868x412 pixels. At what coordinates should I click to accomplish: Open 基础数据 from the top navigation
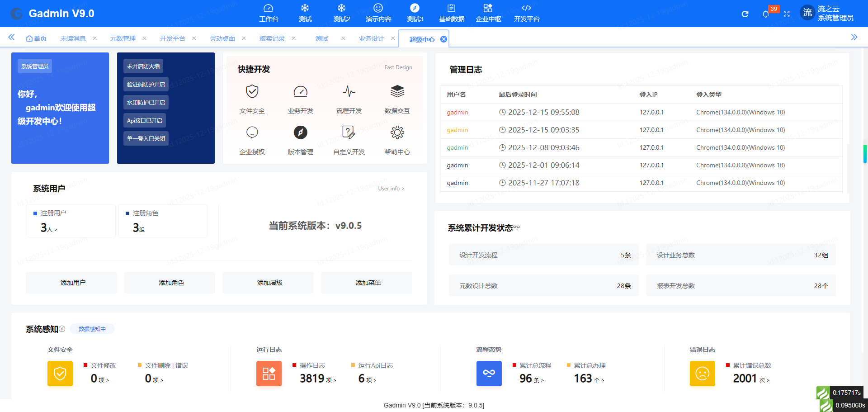pos(451,13)
